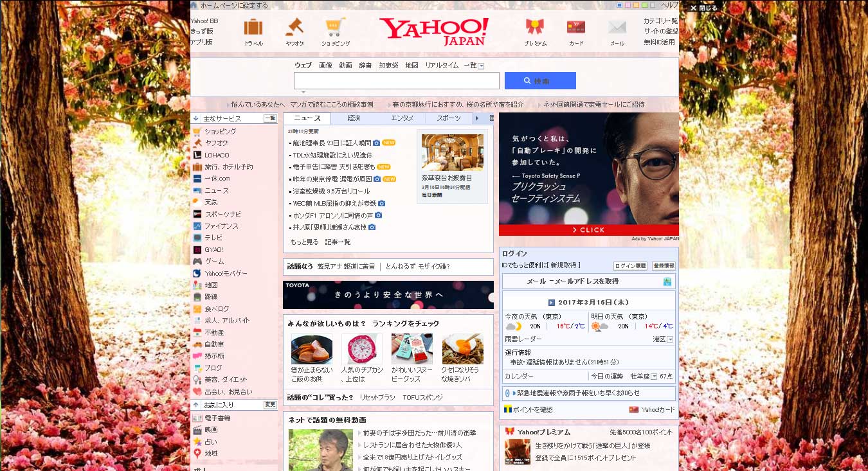Open the 牡羊座 zodiac sign dropdown
This screenshot has width=868, height=471.
[x=655, y=377]
